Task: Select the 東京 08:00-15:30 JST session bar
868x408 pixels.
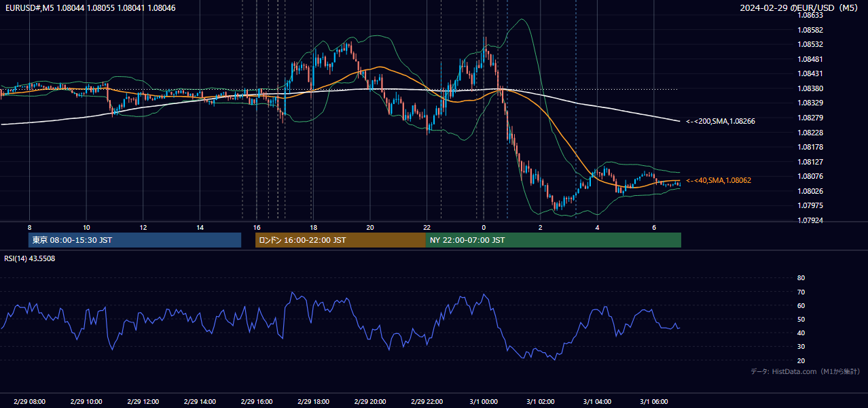Action: coord(134,240)
